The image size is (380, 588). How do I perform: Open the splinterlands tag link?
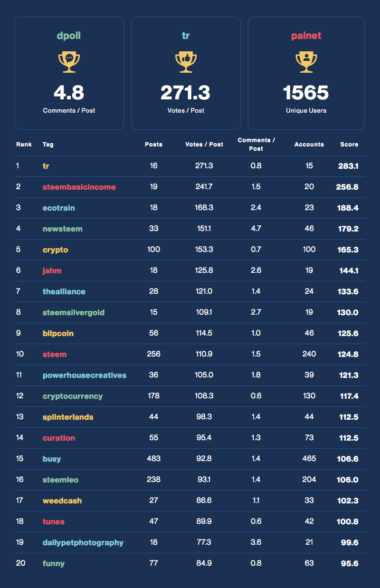pyautogui.click(x=67, y=417)
